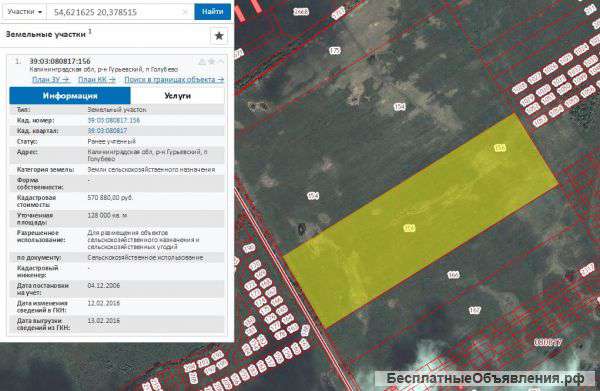Click the faint warning triangle icon in result row
Viewport: 600px width, 391px height.
coord(202,62)
